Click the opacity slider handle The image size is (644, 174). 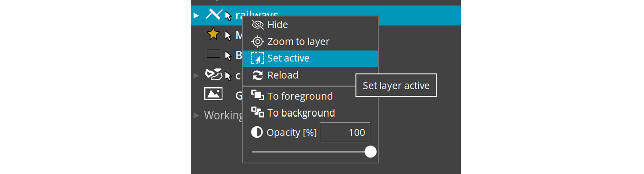click(x=371, y=152)
